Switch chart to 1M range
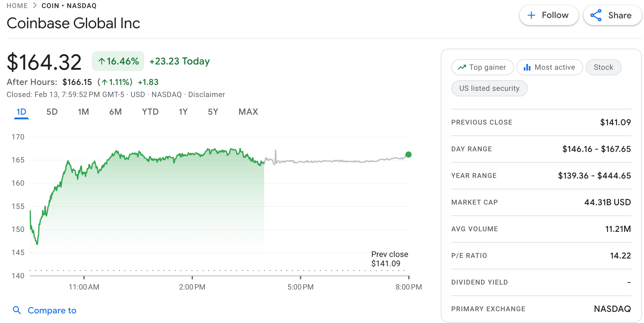 click(x=83, y=112)
